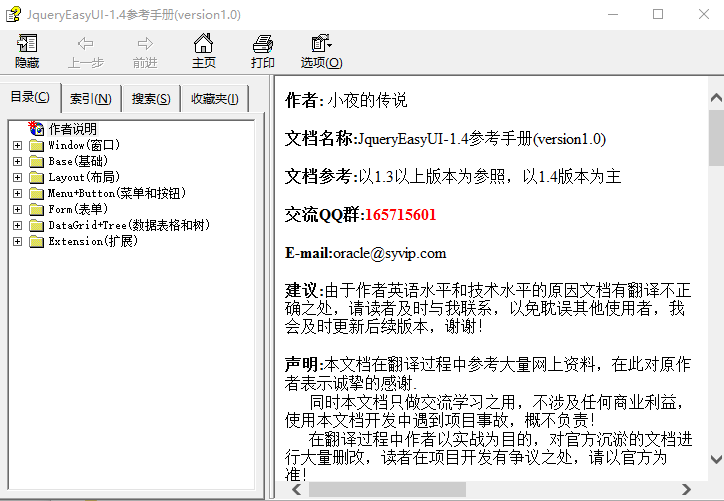This screenshot has width=724, height=501.
Task: Select DataGrid+Tree(数据表格和树) tree label
Action: pyautogui.click(x=129, y=225)
